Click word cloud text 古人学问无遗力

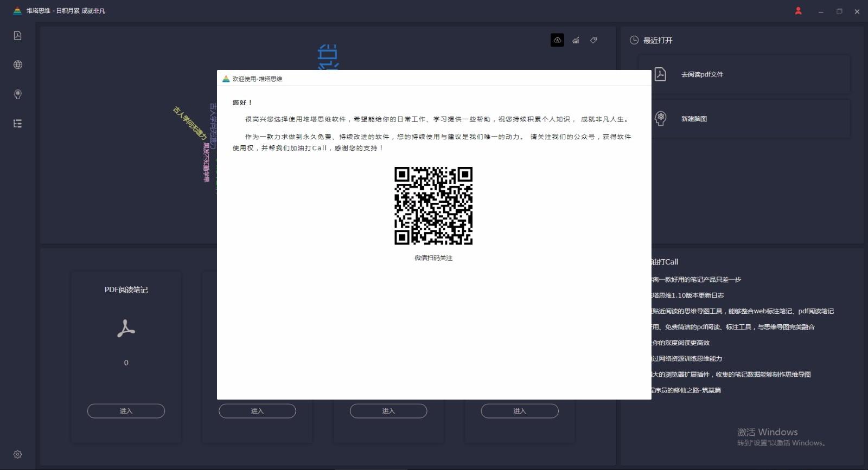click(x=189, y=123)
